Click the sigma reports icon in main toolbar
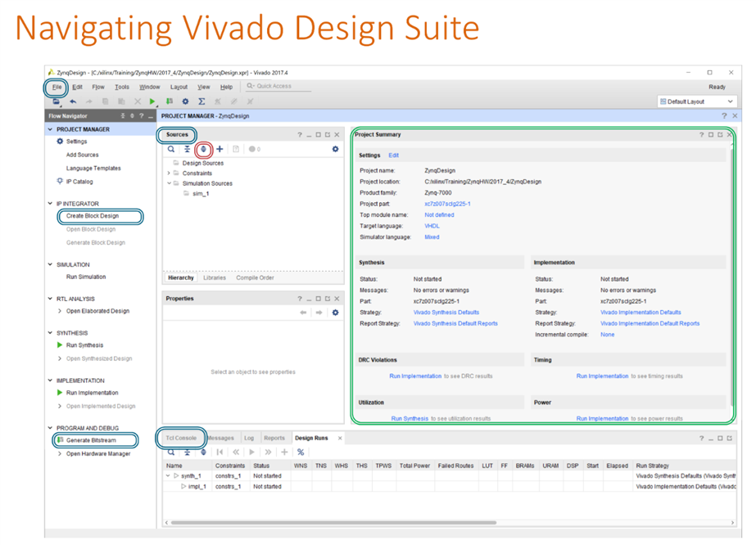This screenshot has width=756, height=545. pyautogui.click(x=201, y=101)
